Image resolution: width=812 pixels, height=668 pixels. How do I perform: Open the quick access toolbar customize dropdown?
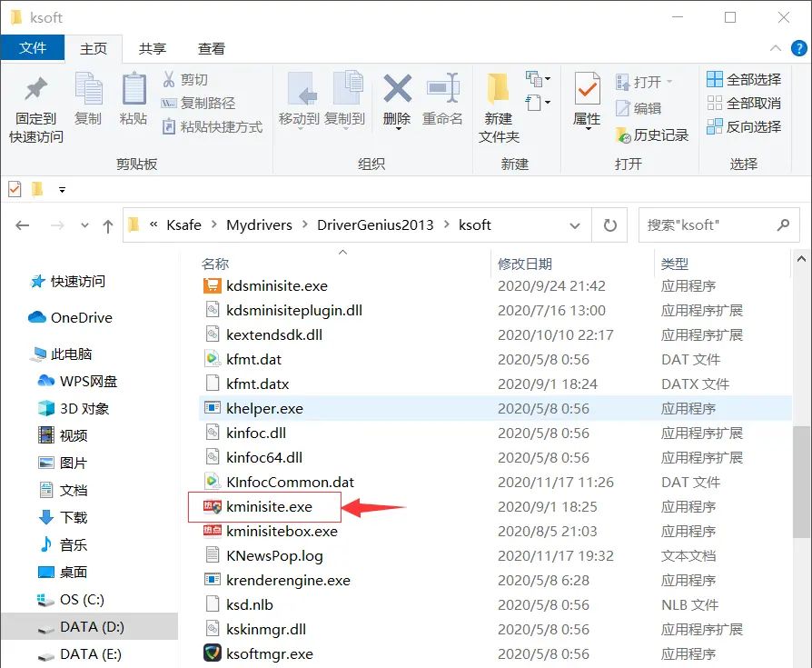[62, 189]
